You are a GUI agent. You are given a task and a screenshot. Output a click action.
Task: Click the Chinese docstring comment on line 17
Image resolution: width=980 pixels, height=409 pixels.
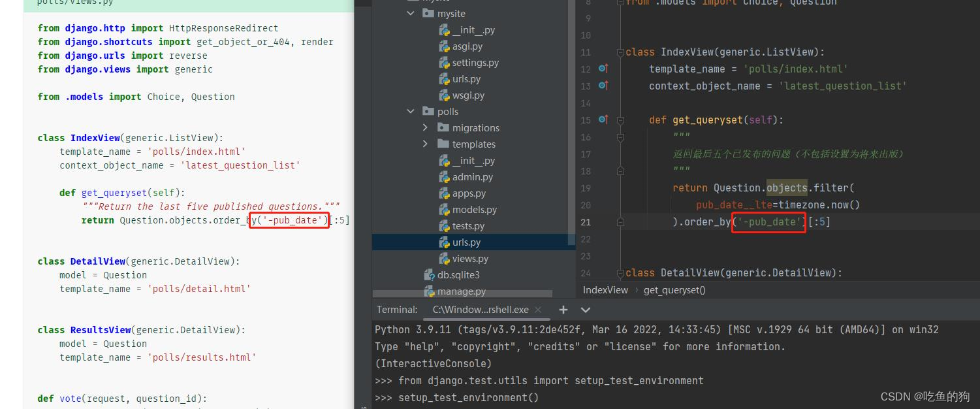pos(788,154)
